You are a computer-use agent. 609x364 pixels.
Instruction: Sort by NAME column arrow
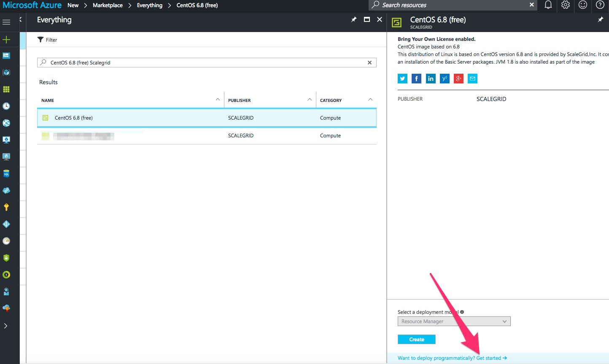(218, 99)
